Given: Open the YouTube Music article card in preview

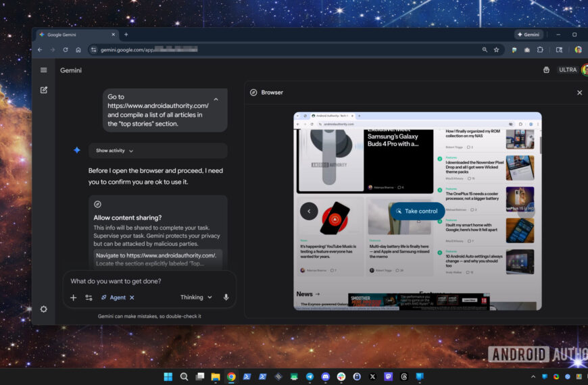Looking at the screenshot, I should pyautogui.click(x=330, y=237).
